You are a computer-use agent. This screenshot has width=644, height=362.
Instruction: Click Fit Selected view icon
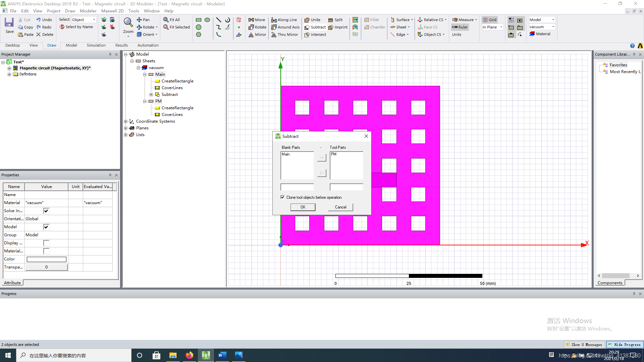click(176, 27)
